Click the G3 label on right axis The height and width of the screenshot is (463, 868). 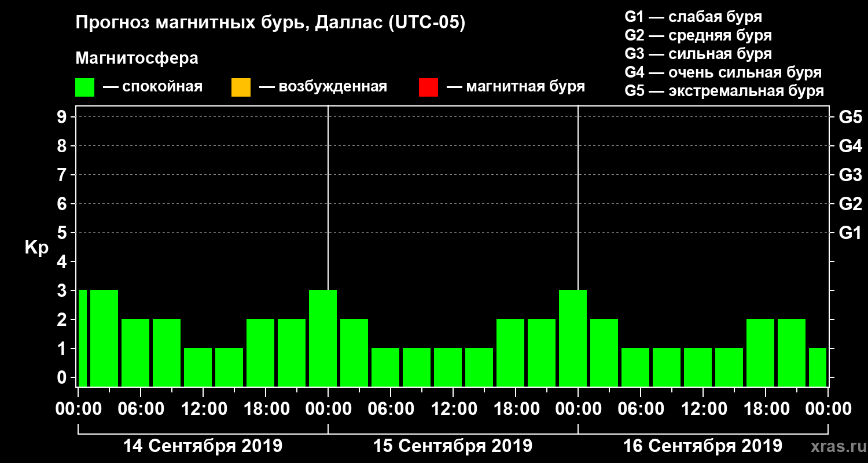point(851,175)
